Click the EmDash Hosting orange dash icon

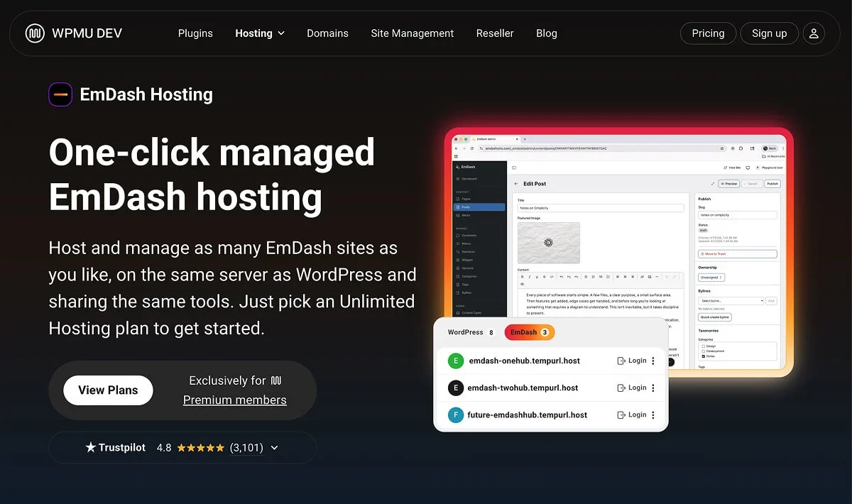(60, 94)
